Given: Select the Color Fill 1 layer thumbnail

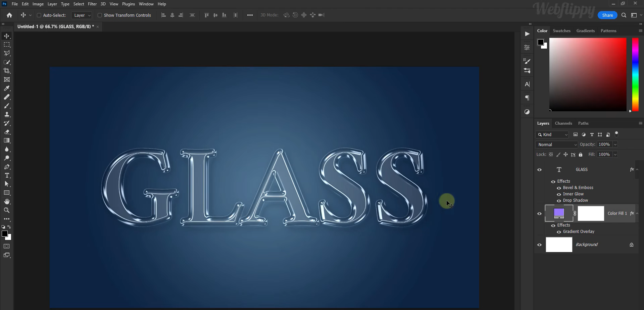Looking at the screenshot, I should (559, 213).
